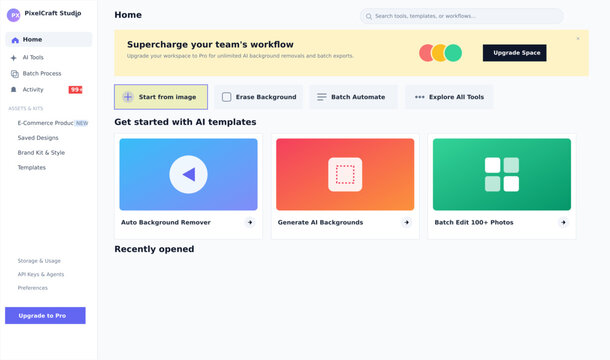
Task: Open the Batch Edit 100+ Photos thumbnail
Action: [x=502, y=174]
